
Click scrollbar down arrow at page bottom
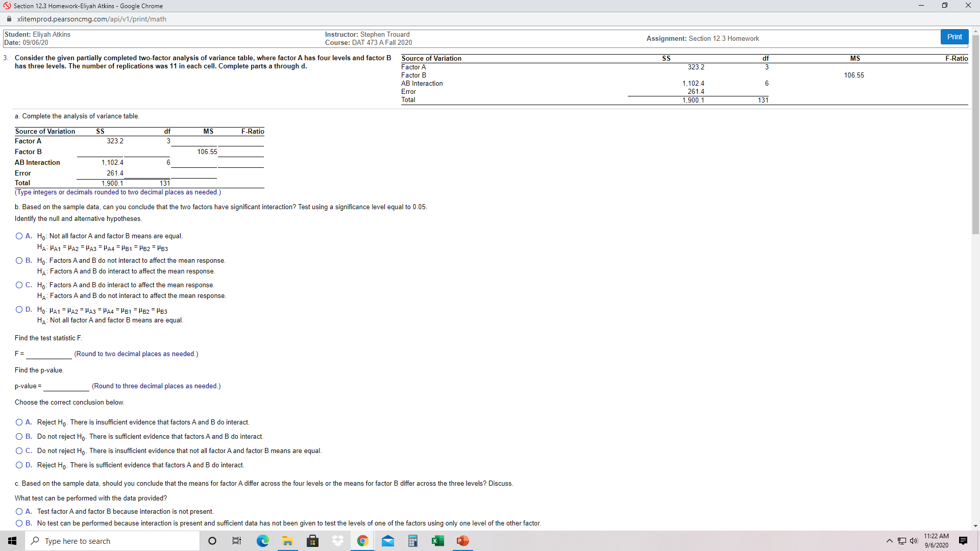975,526
